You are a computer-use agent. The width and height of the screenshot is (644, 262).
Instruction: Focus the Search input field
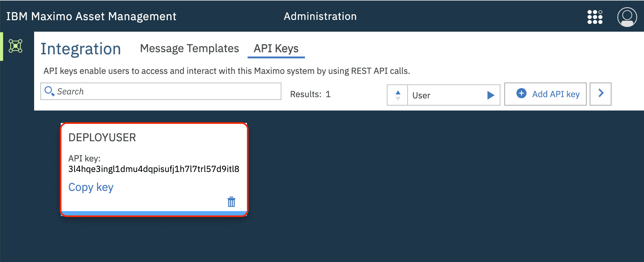click(x=161, y=91)
